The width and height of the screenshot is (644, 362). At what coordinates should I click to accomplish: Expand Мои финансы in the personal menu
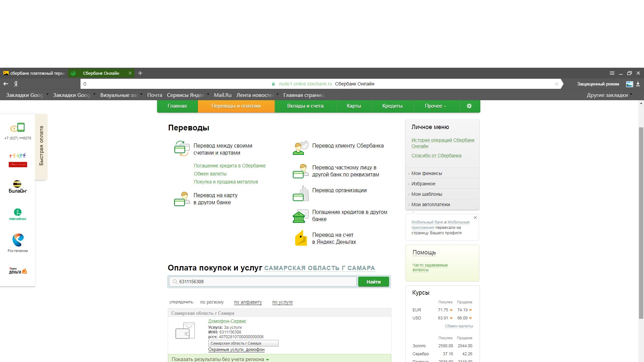[442, 173]
